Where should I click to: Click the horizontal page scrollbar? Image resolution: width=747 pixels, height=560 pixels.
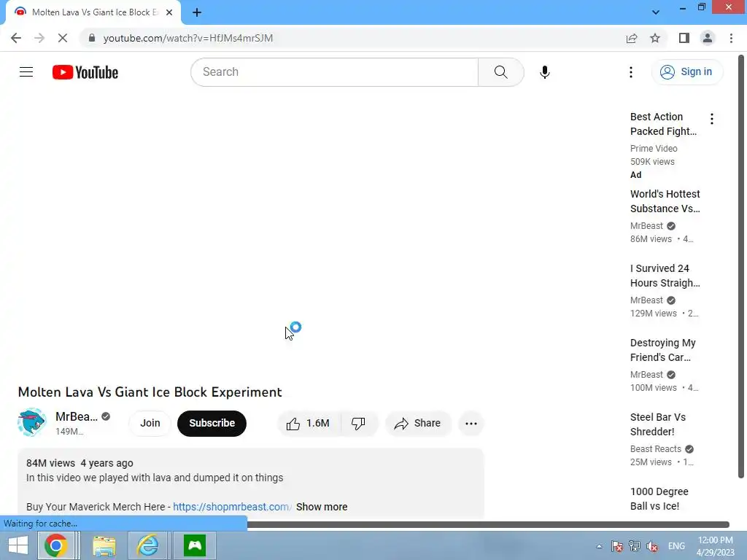click(488, 524)
